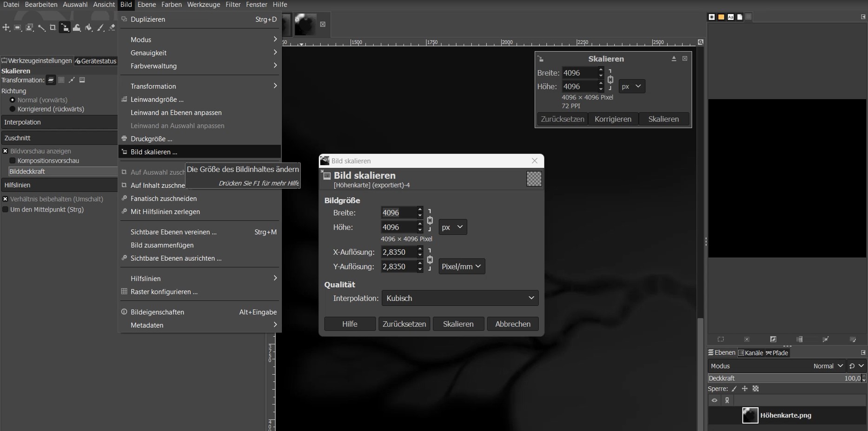Click Abbrechen in the scale dialog
Image resolution: width=868 pixels, height=431 pixels.
coord(513,324)
